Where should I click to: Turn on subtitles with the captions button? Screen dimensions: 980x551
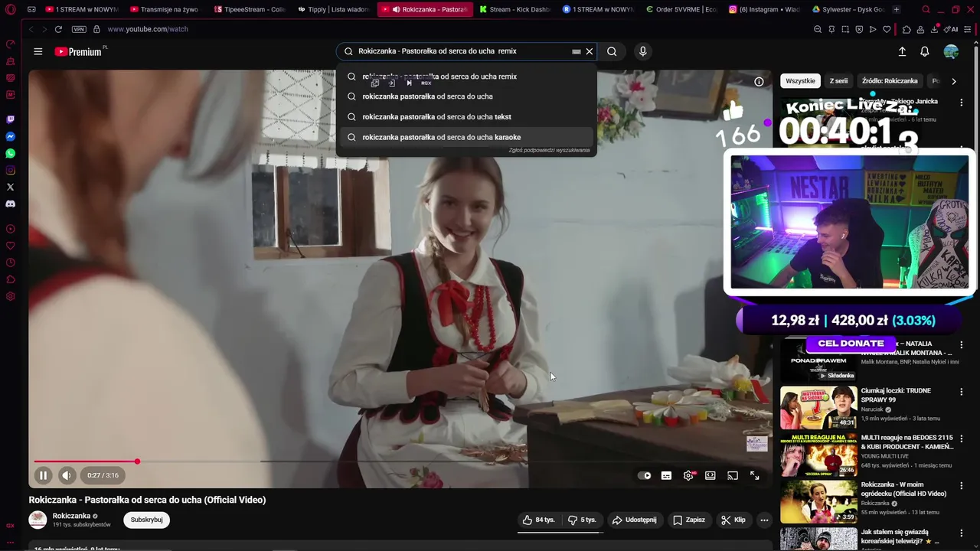tap(666, 475)
